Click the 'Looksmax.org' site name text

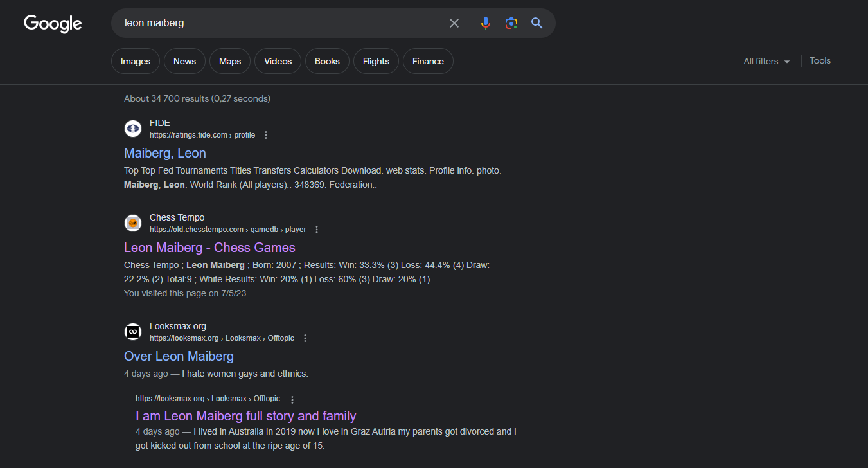click(x=178, y=326)
